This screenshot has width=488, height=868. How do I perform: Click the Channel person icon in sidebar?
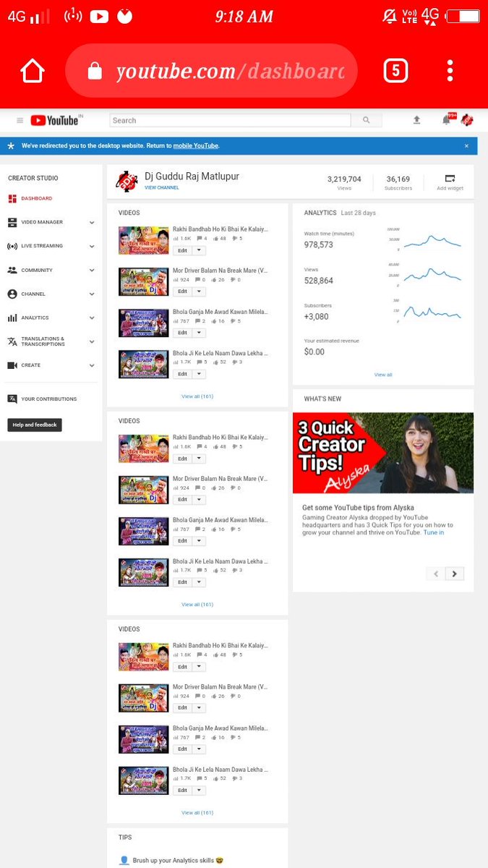tap(12, 294)
